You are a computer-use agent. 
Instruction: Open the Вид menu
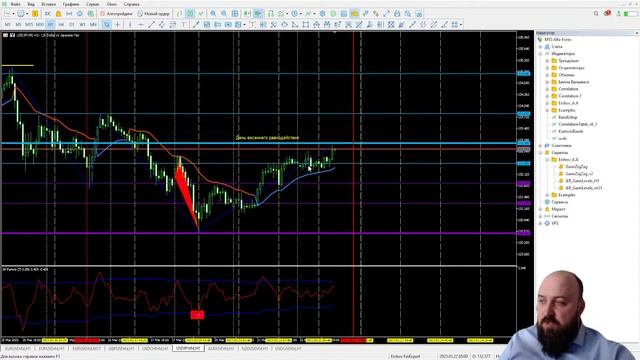pos(31,4)
